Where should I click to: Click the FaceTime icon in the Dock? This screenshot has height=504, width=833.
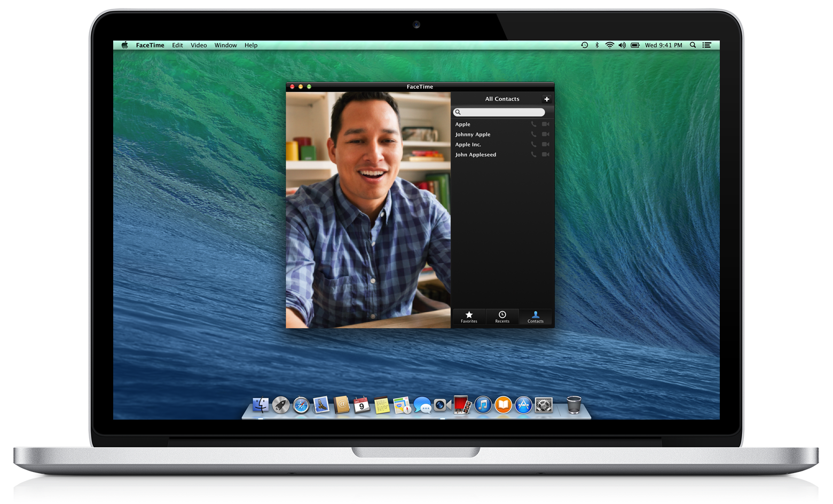point(442,405)
